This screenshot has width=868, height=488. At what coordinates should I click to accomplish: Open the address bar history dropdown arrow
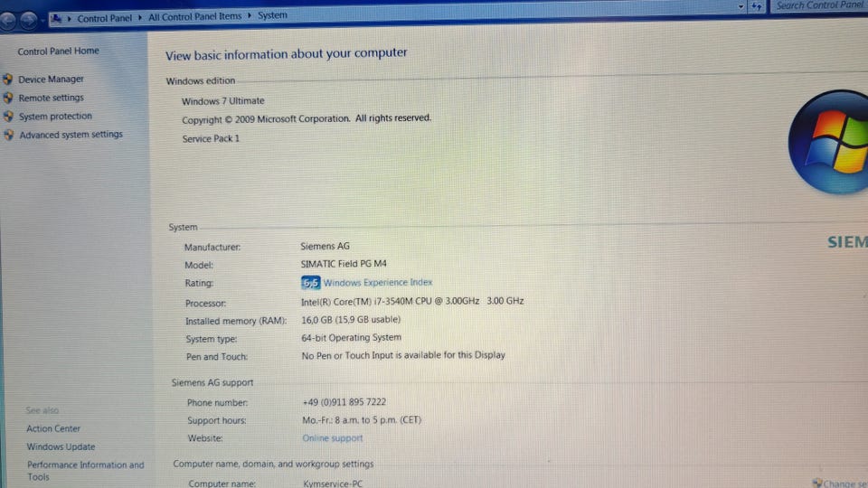coord(741,6)
